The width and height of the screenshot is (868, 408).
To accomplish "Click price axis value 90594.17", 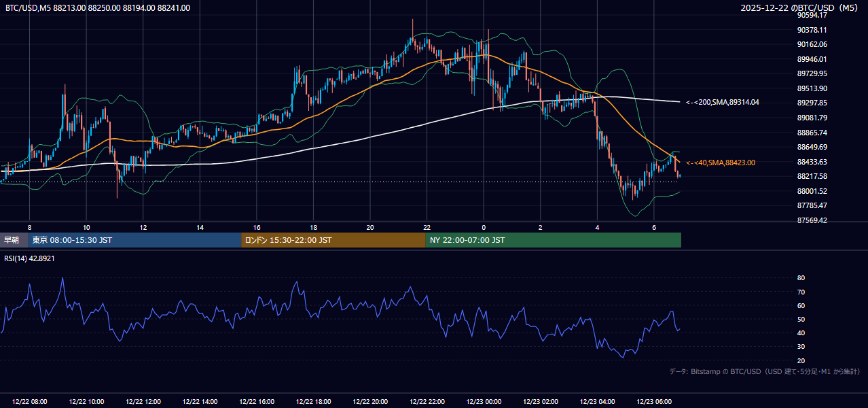I will click(812, 15).
